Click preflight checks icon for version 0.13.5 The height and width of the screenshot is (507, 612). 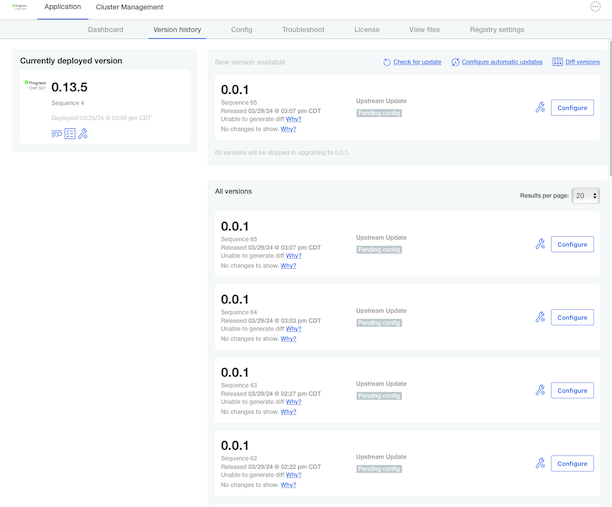click(70, 133)
